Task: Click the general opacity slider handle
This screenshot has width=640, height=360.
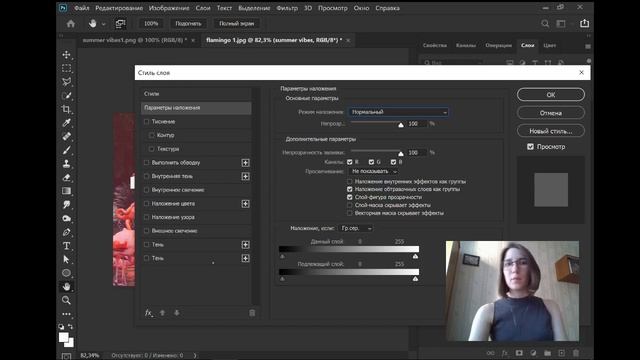Action: [x=401, y=125]
